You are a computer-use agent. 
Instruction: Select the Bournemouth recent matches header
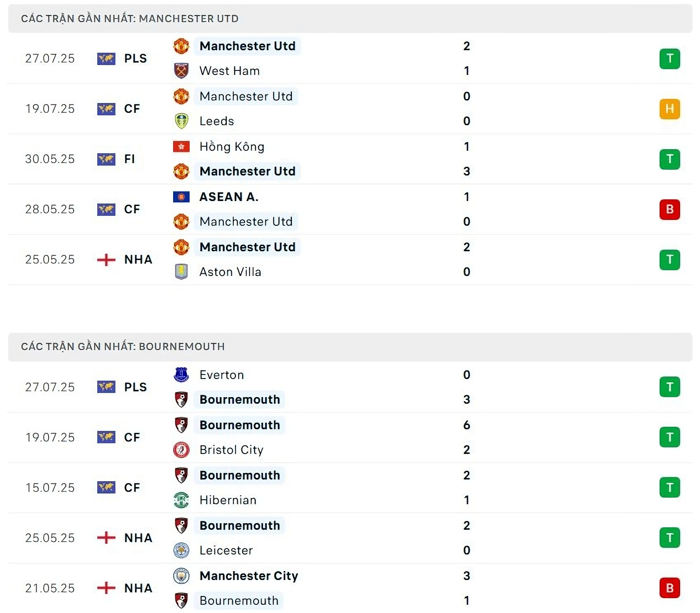coord(122,346)
